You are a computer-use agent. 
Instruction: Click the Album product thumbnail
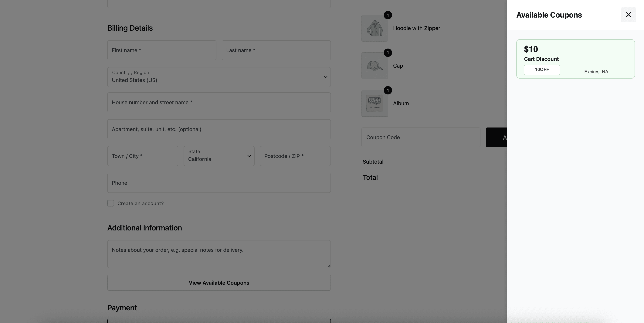coord(375,103)
